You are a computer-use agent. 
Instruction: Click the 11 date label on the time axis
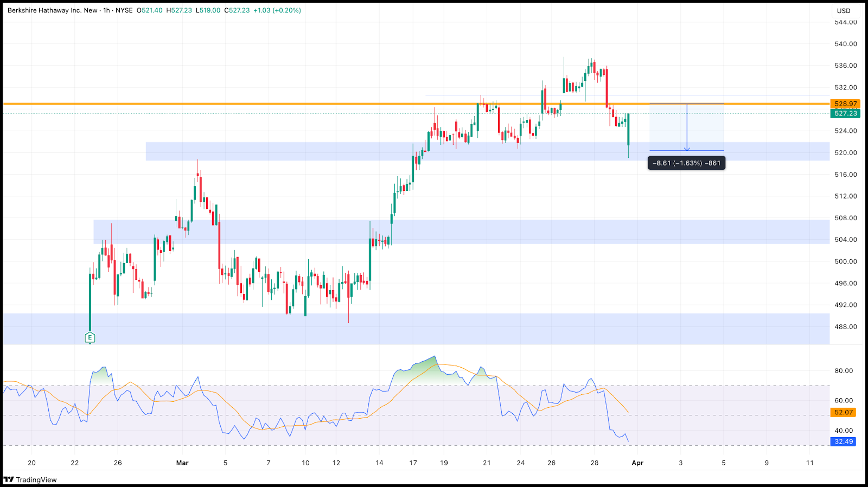click(810, 463)
